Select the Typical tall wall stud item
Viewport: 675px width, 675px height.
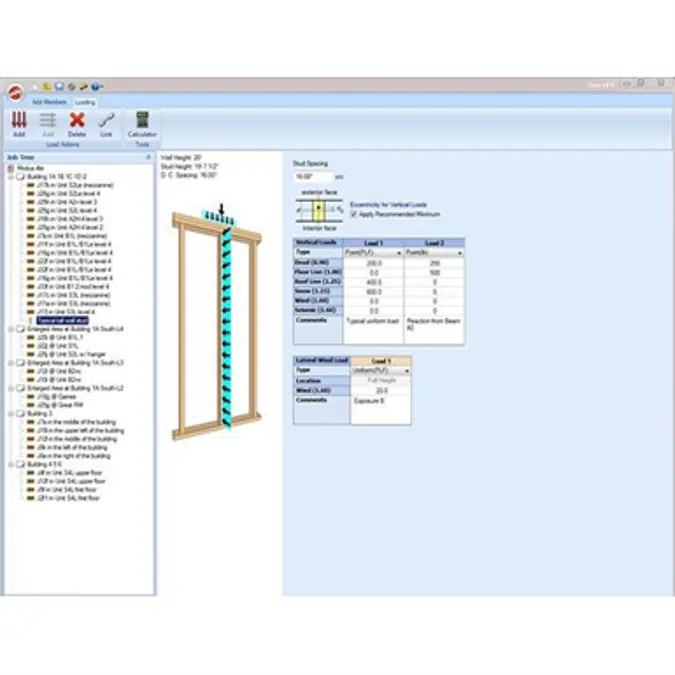(63, 319)
